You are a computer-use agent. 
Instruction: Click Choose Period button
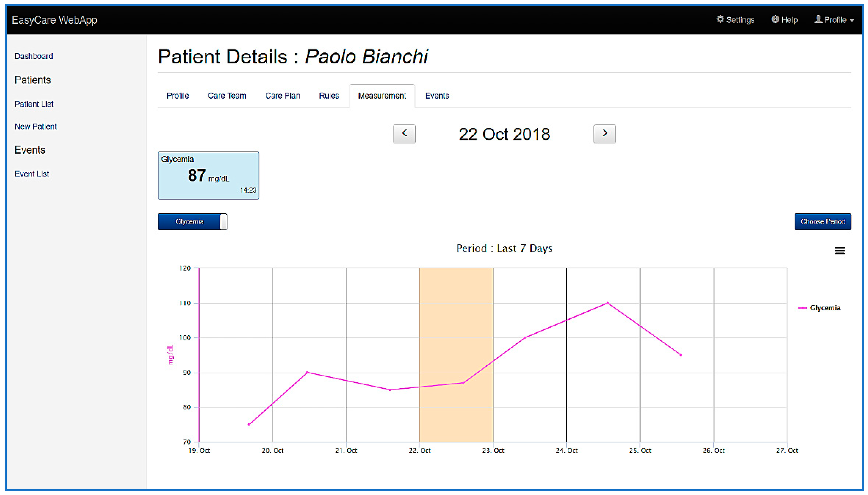[823, 222]
